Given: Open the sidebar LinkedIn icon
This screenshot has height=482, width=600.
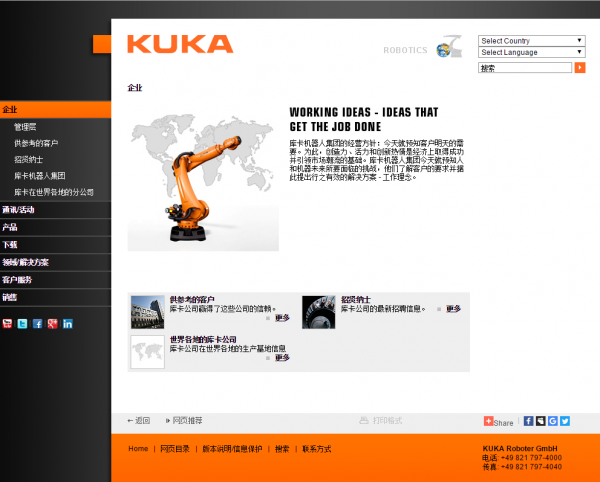Looking at the screenshot, I should click(68, 324).
